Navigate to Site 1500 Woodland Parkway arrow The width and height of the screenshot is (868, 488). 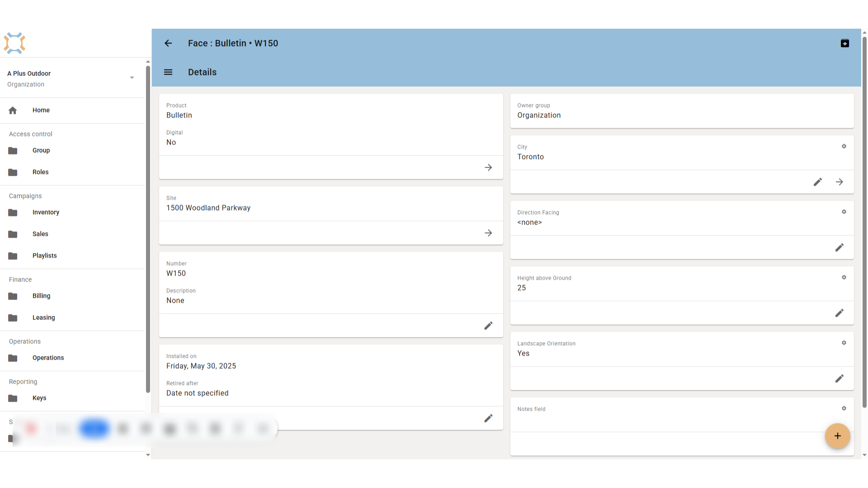pyautogui.click(x=488, y=233)
